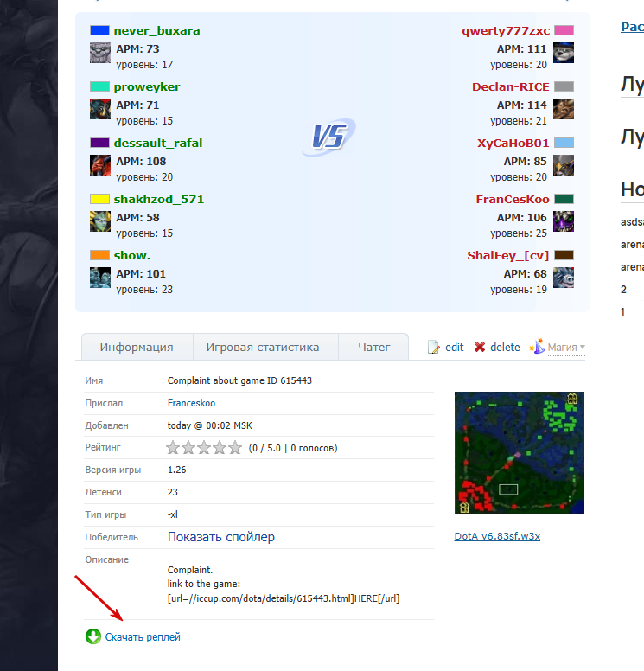
Task: Click Declan-RICE's hero avatar icon
Action: click(564, 109)
